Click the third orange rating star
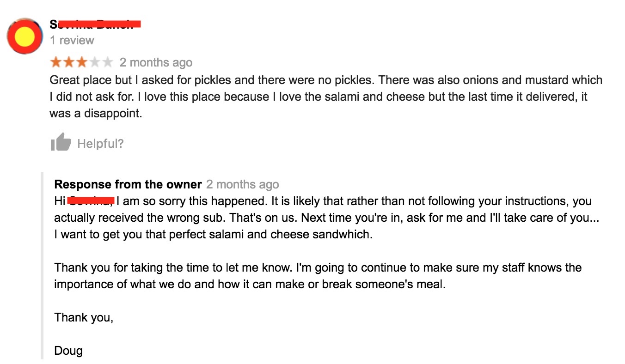Viewport: 625px width, 364px height. (x=81, y=62)
